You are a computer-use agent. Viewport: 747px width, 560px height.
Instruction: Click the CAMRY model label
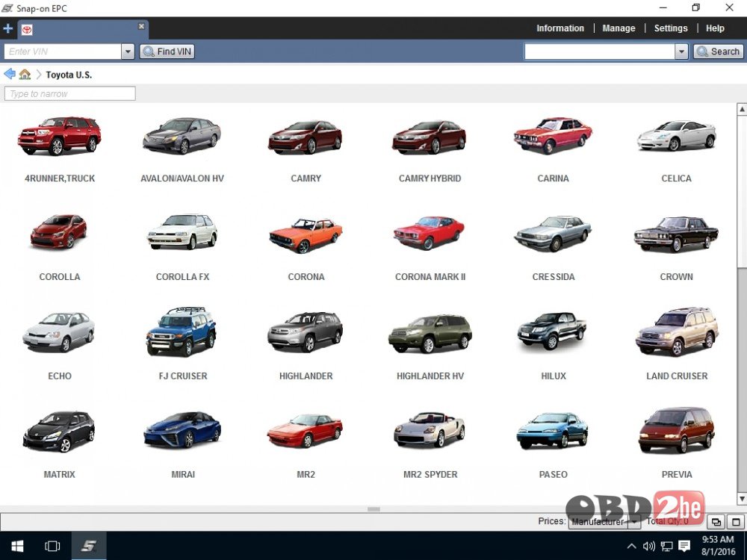pos(306,178)
